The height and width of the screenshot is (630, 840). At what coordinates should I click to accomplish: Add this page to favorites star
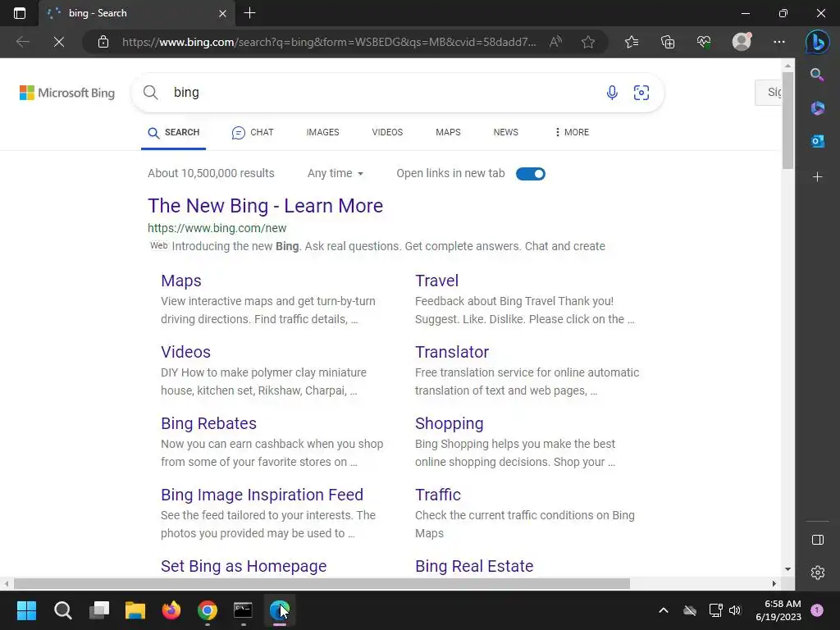coord(587,42)
